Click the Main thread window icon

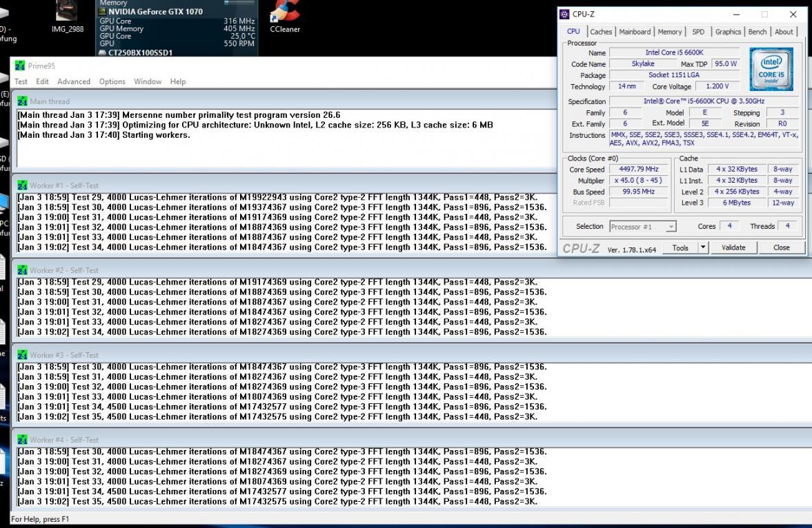[22, 101]
